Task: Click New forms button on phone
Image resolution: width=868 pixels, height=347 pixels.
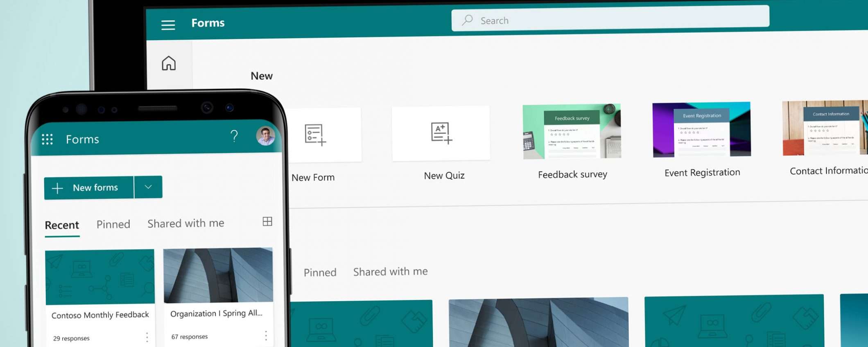Action: click(x=89, y=188)
